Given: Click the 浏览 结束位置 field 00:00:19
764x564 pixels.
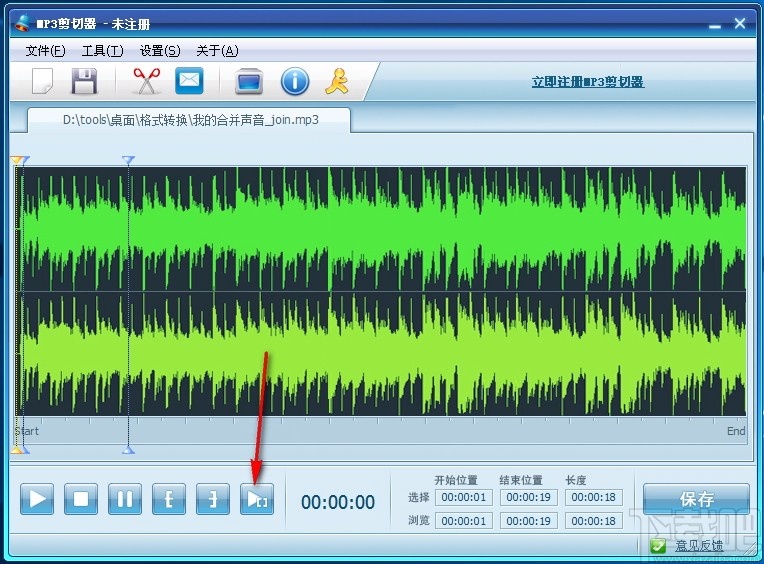Looking at the screenshot, I should [x=529, y=521].
